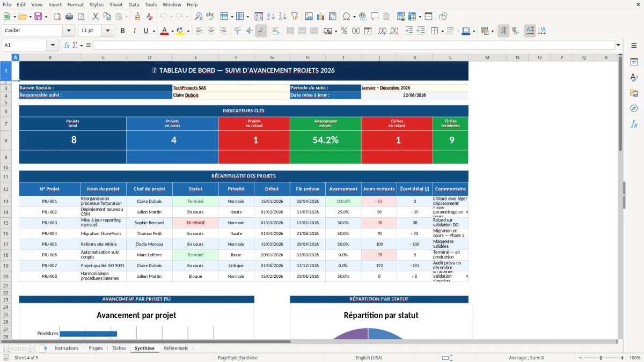Toggle Align Right
The image size is (644, 362).
[x=223, y=31]
